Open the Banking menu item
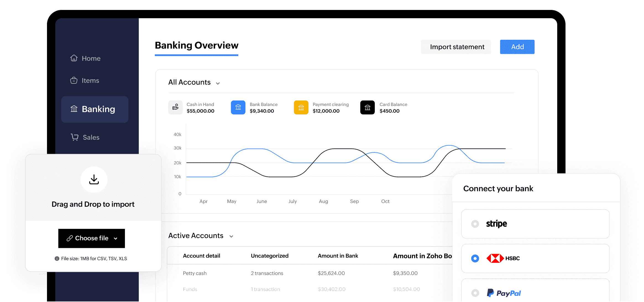This screenshot has height=302, width=644. (95, 109)
